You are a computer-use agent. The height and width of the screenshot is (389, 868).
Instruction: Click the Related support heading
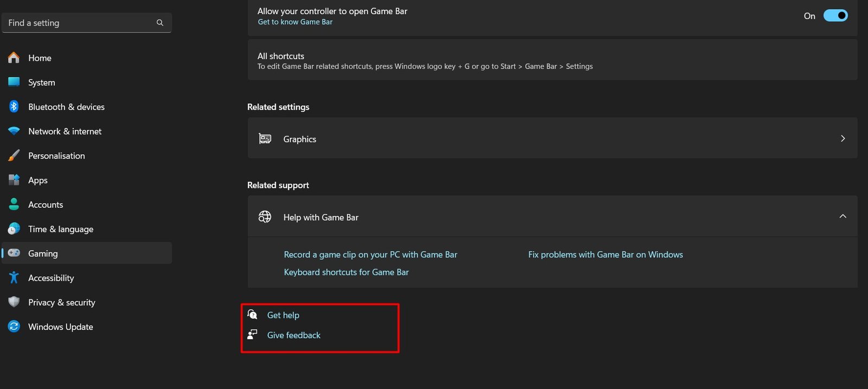pos(278,185)
